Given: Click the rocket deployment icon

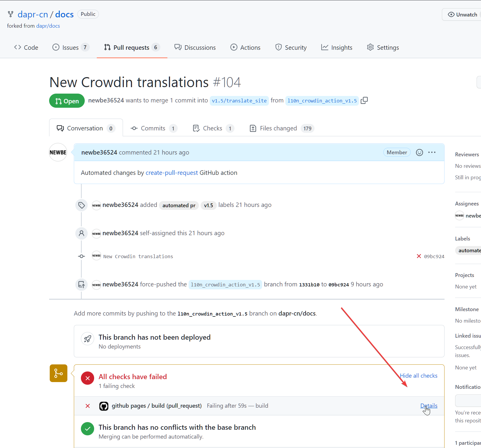Looking at the screenshot, I should point(87,339).
